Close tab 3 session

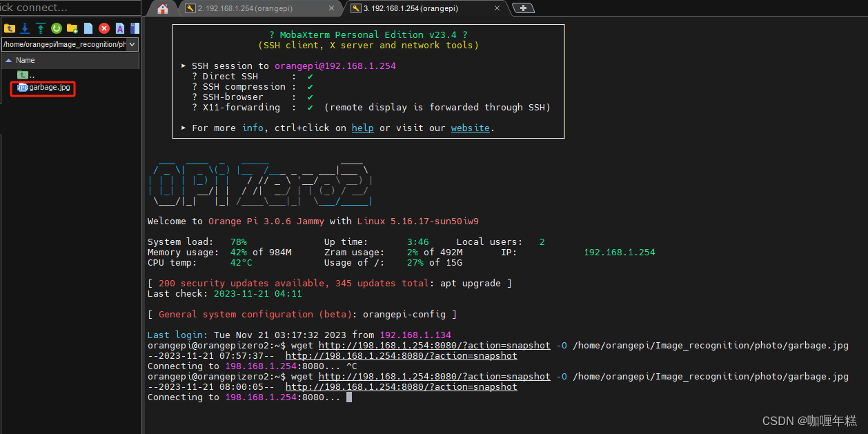[495, 8]
